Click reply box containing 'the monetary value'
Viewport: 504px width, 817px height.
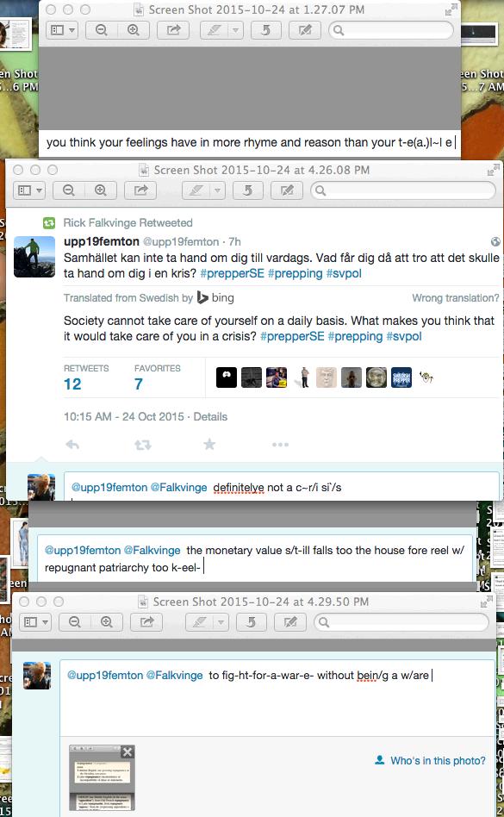[255, 558]
